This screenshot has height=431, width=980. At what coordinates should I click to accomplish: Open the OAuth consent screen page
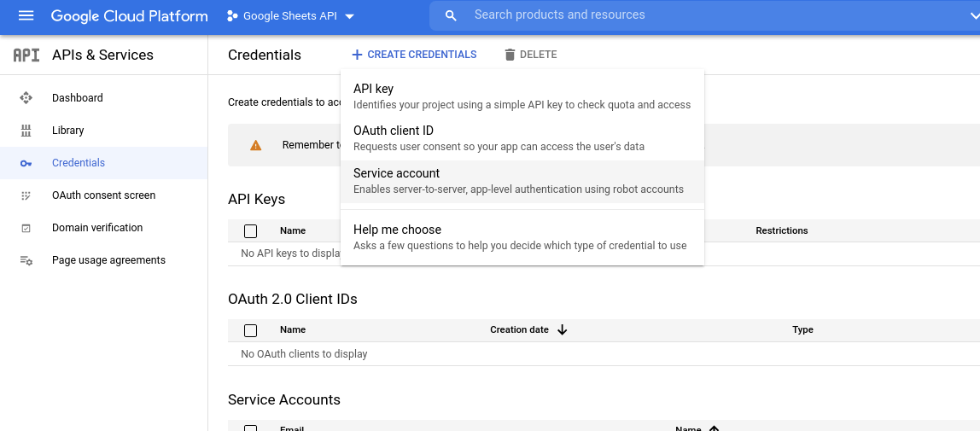(x=104, y=195)
